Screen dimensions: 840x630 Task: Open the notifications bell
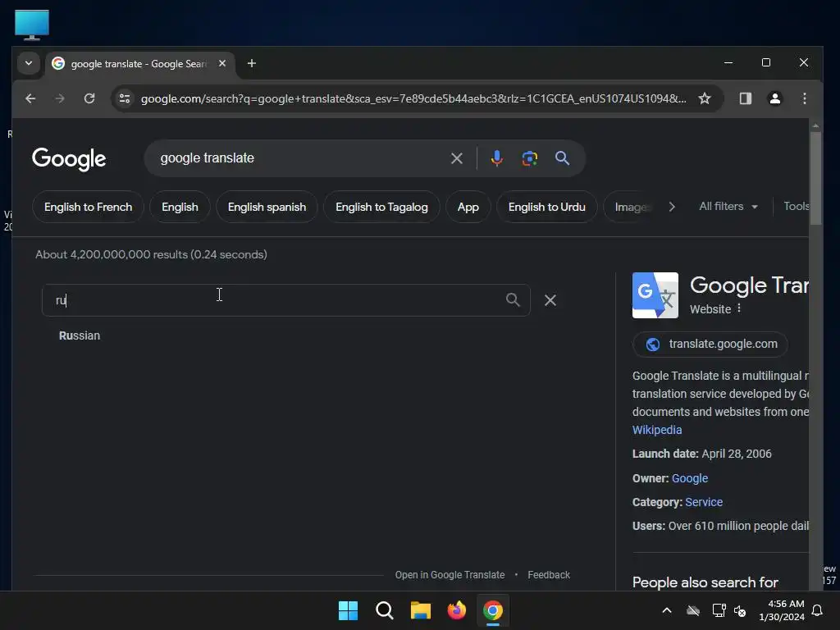pos(818,610)
